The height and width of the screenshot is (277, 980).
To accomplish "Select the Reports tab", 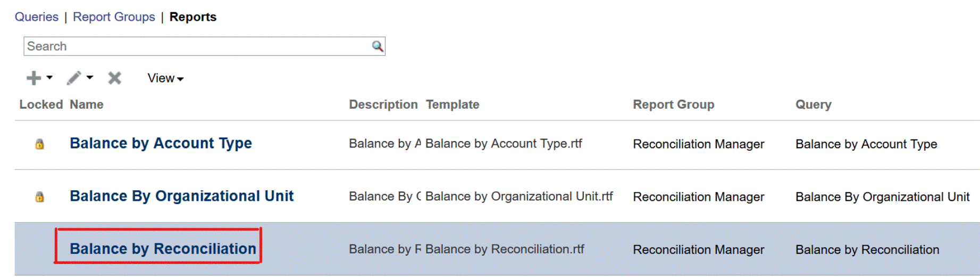I will click(192, 17).
